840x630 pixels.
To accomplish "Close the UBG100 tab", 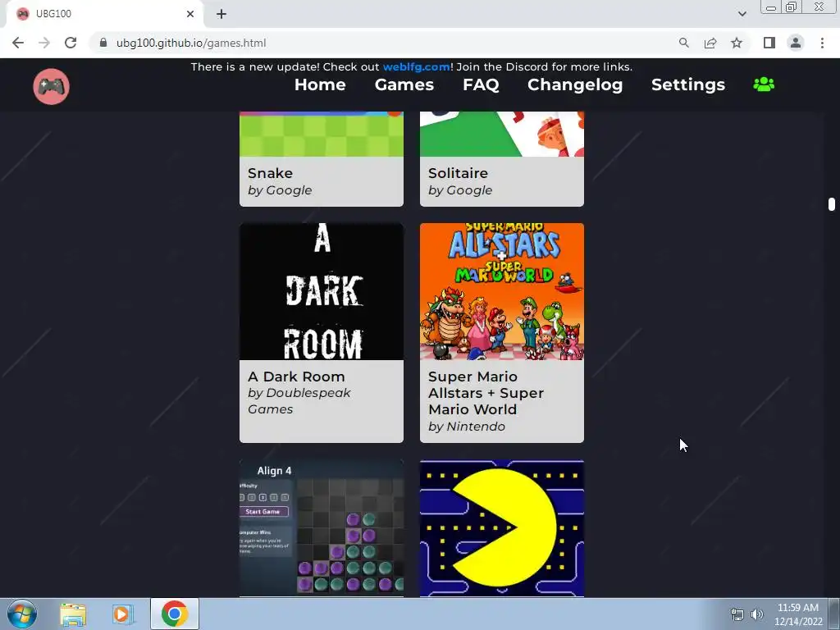I will tap(190, 14).
